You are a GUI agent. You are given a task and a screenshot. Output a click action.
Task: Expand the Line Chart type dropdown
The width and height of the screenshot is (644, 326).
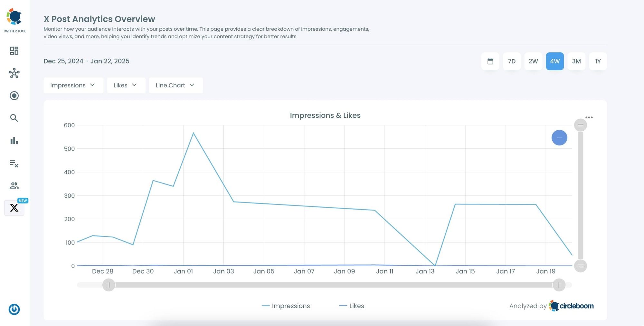(x=175, y=85)
